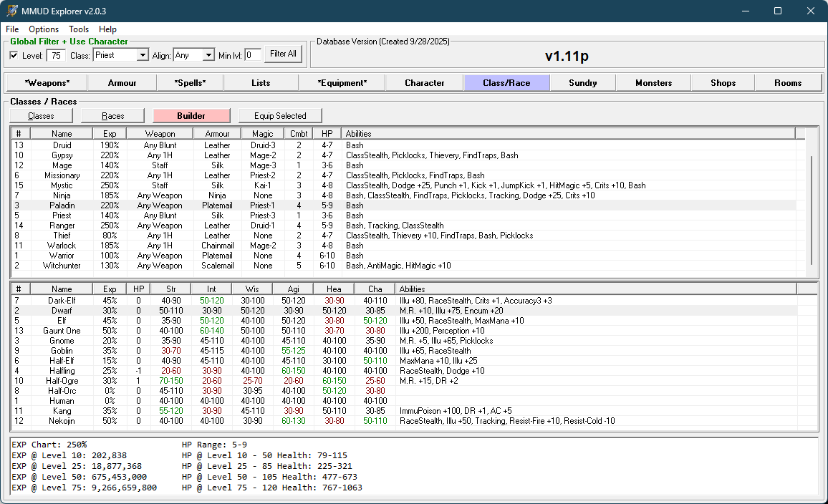Click the Min lvl input field
828x504 pixels.
(x=253, y=55)
